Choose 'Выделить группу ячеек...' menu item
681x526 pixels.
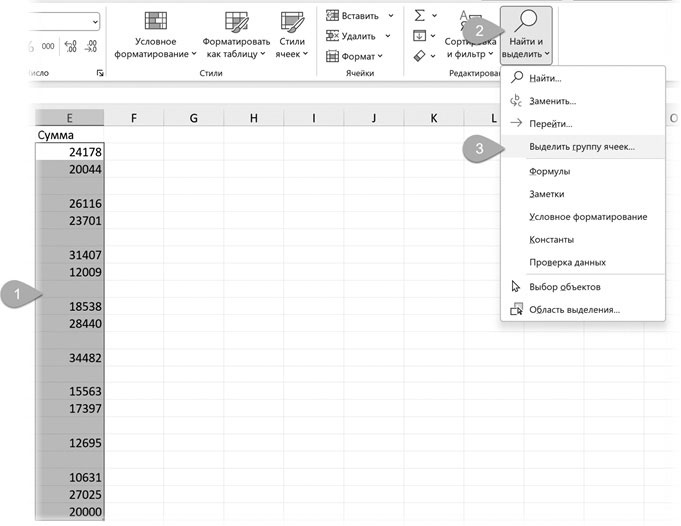[x=581, y=147]
